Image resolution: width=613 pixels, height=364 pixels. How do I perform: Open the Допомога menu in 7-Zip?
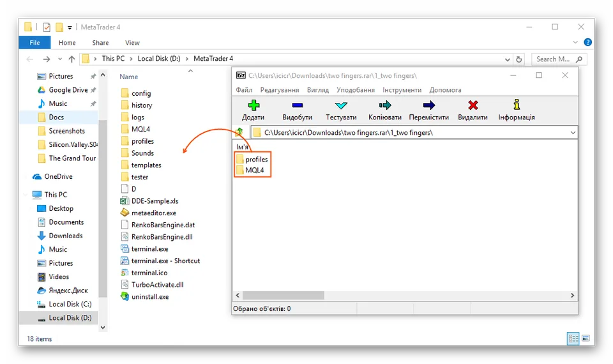pos(445,90)
